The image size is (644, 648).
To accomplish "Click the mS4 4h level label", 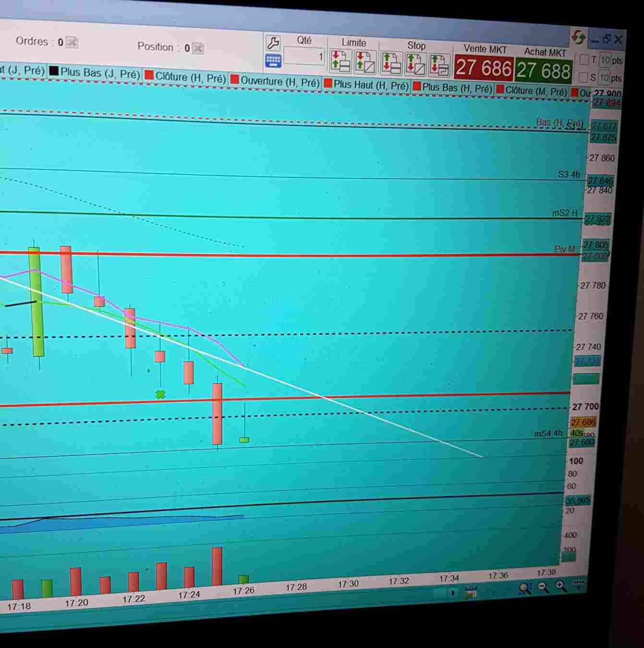I will click(548, 433).
